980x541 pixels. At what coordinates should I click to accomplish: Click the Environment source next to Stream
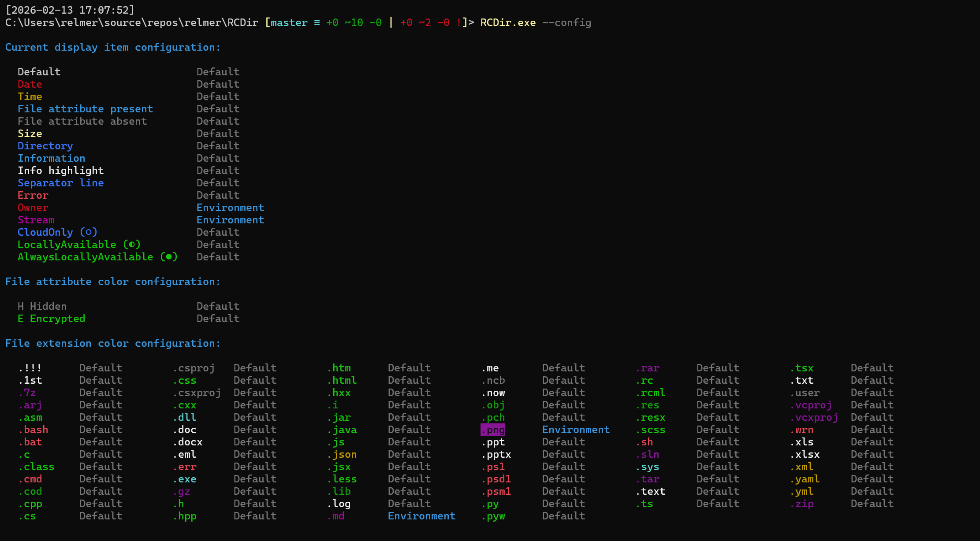230,220
